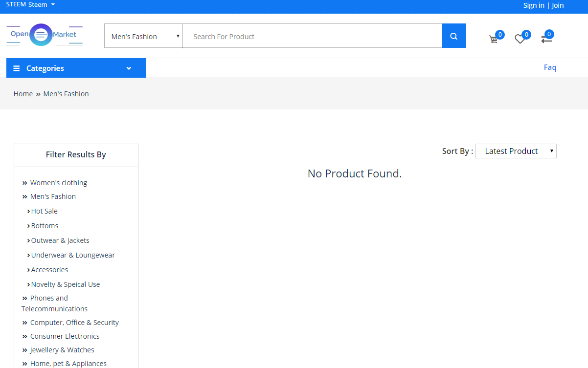Select Women's clothing filter category
The height and width of the screenshot is (368, 588).
59,183
